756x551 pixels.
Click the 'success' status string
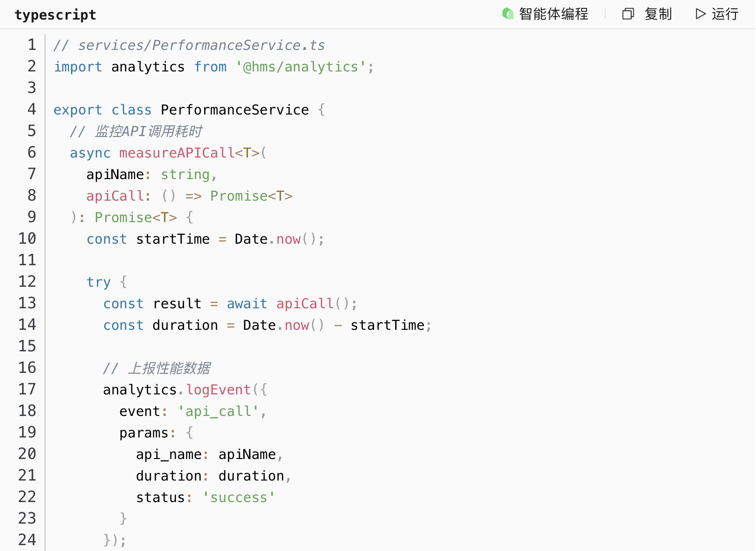pos(238,497)
